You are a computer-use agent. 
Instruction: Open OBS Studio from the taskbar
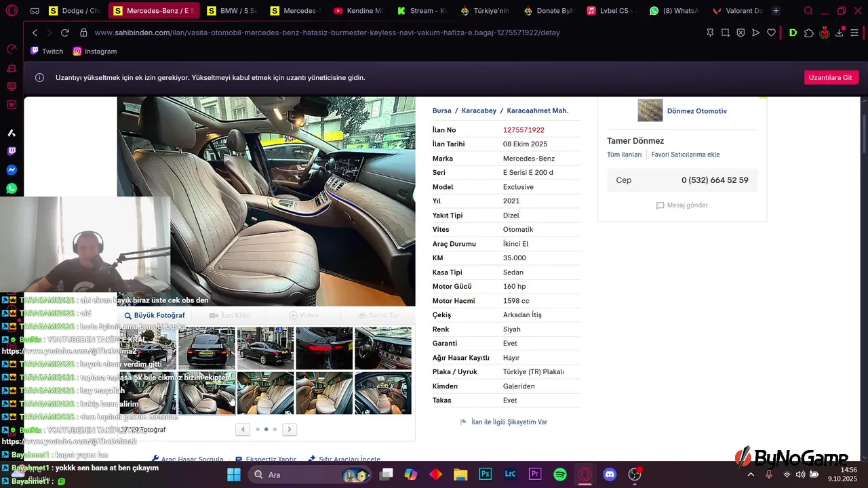click(635, 474)
